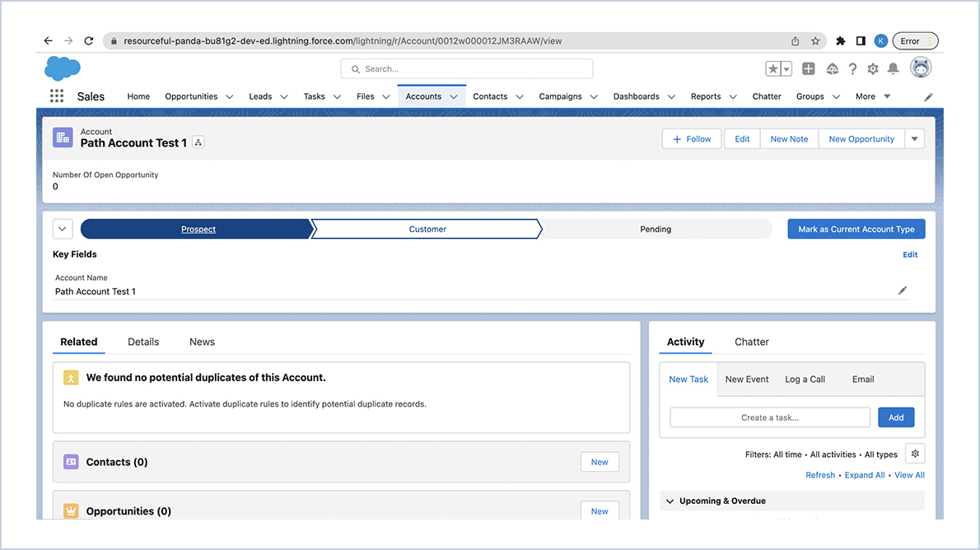Screen dimensions: 980x550
Task: Click Follow to track this account
Action: 691,138
